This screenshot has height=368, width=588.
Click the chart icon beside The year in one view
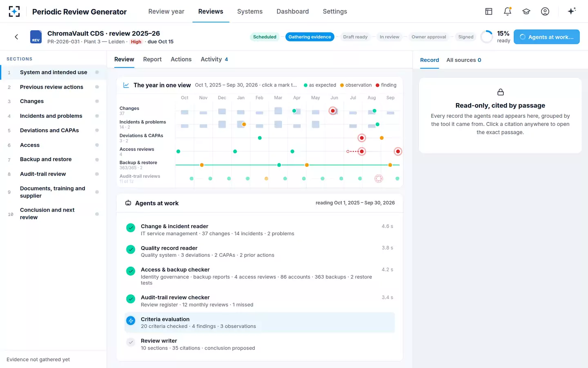pyautogui.click(x=126, y=85)
